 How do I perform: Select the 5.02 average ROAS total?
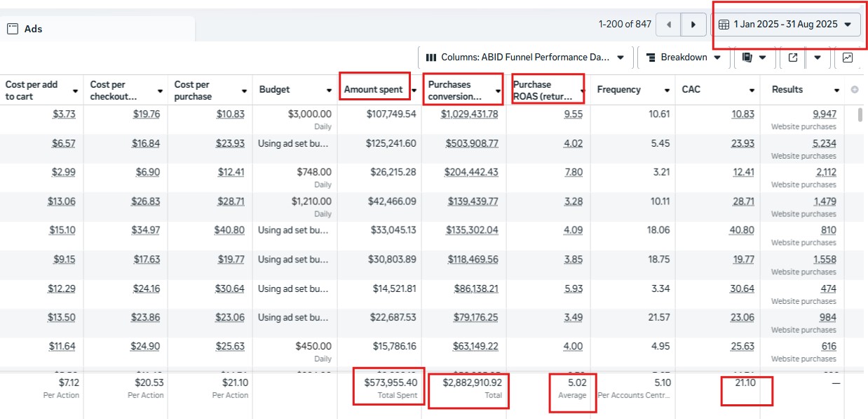click(578, 383)
